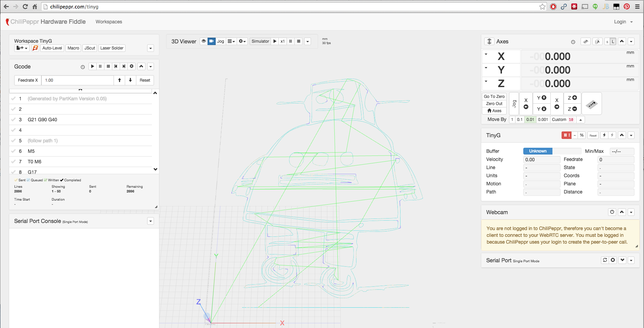644x328 pixels.
Task: Select the JScut tab button
Action: [89, 48]
